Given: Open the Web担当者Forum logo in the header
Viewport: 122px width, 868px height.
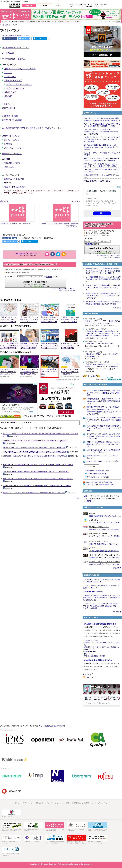Looking at the screenshot, I should 15,16.
